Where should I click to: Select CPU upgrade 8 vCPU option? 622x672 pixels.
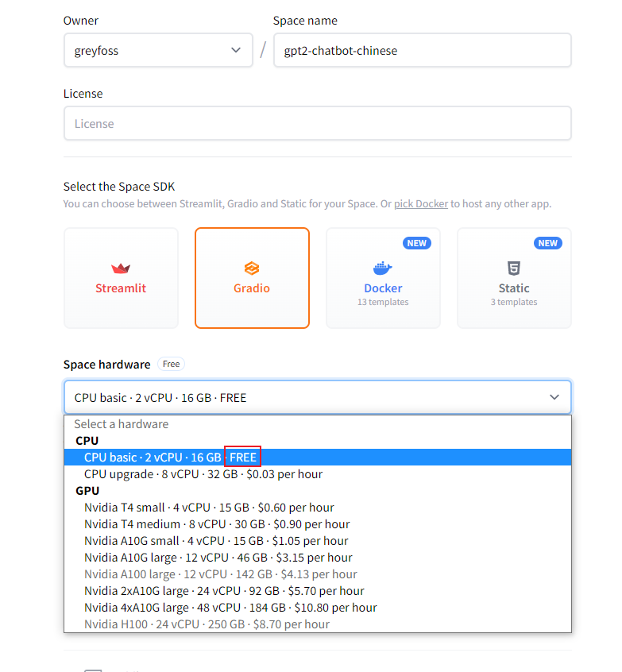(x=317, y=474)
